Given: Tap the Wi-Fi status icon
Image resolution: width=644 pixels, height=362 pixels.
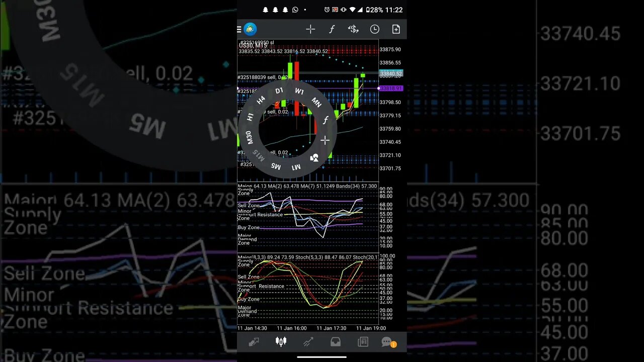Looking at the screenshot, I should click(353, 10).
